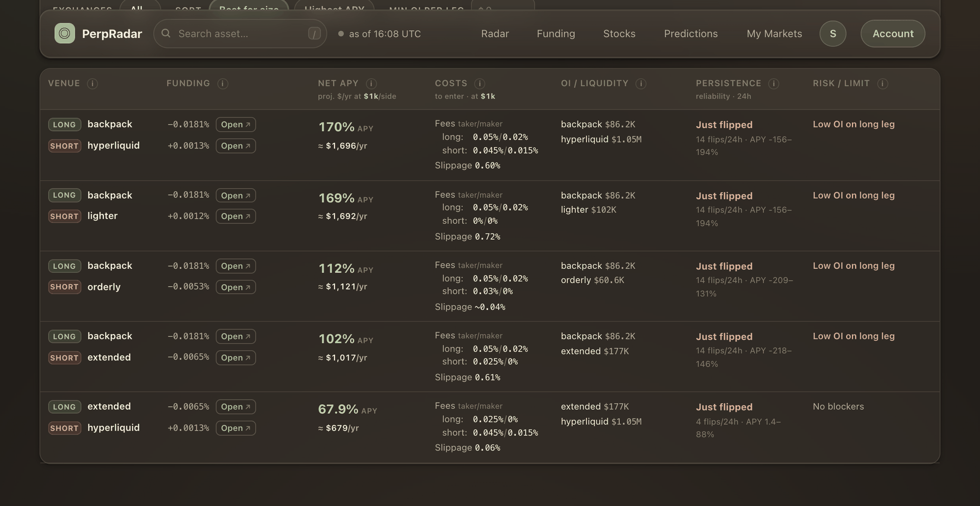Open lighter short leg link
The image size is (980, 506).
coord(236,216)
